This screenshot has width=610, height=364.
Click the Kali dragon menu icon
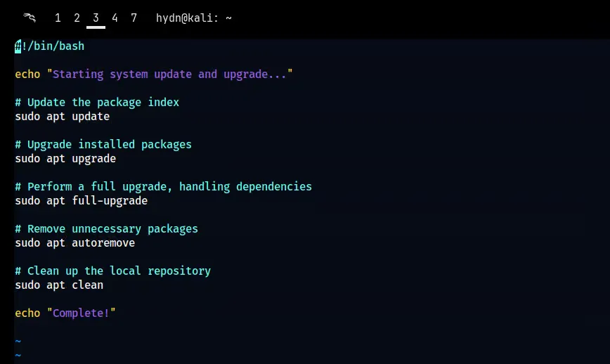tap(30, 18)
